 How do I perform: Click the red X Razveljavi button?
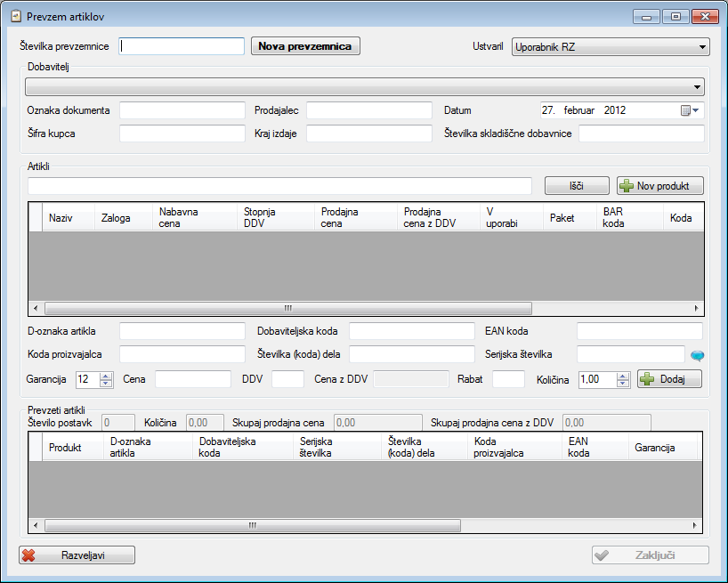coord(77,555)
